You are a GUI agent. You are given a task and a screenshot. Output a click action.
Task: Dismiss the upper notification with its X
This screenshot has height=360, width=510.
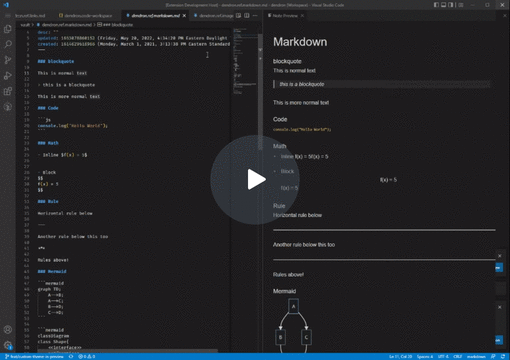[x=499, y=256]
